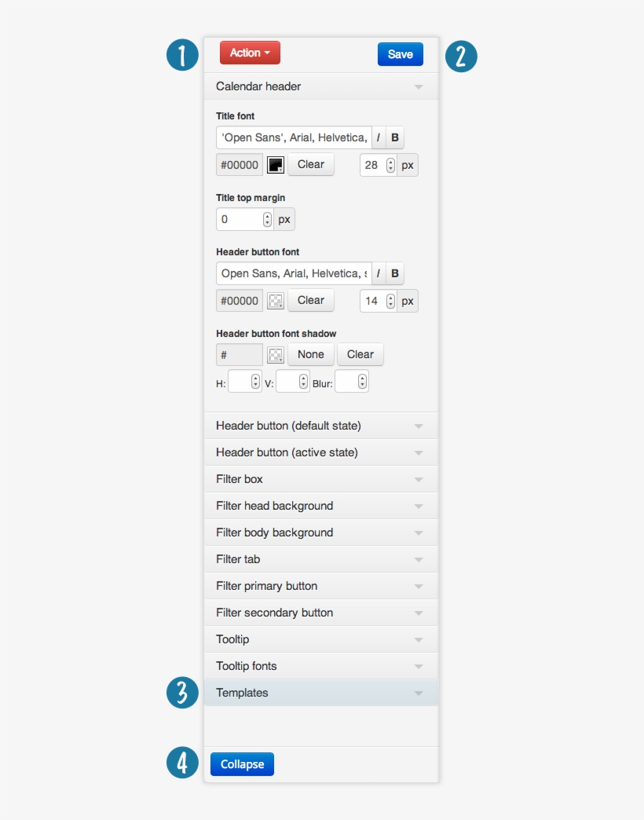Click the Save button
This screenshot has width=644, height=820.
tap(401, 54)
